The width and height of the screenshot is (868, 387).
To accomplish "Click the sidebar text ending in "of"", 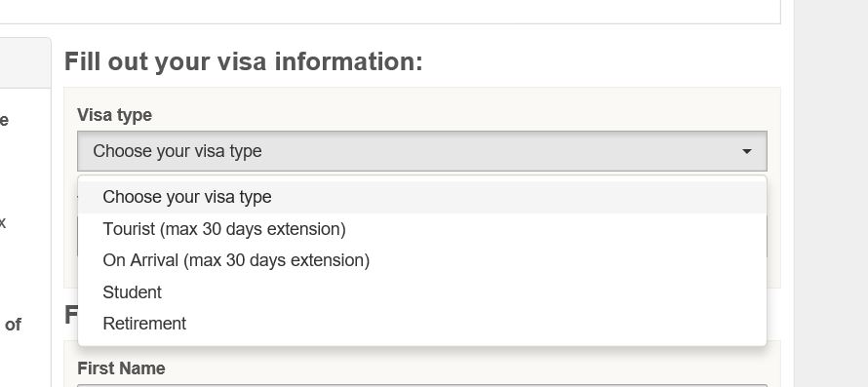I will [x=13, y=325].
